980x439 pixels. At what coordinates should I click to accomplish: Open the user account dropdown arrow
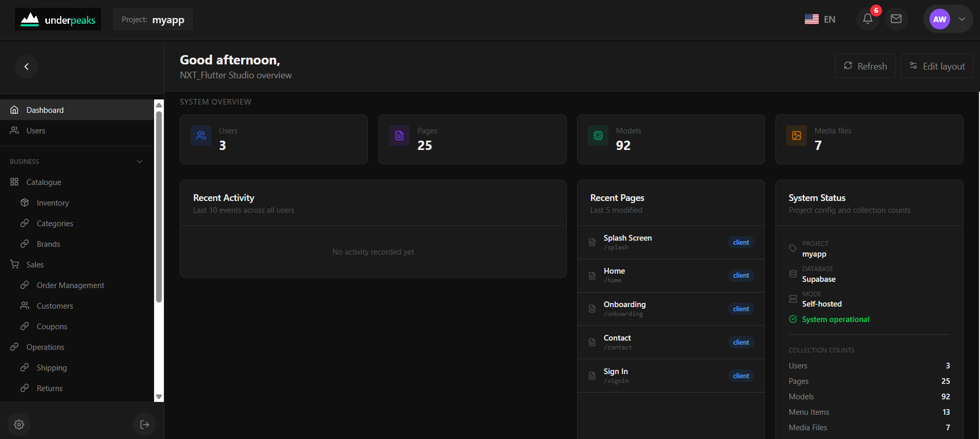tap(962, 19)
